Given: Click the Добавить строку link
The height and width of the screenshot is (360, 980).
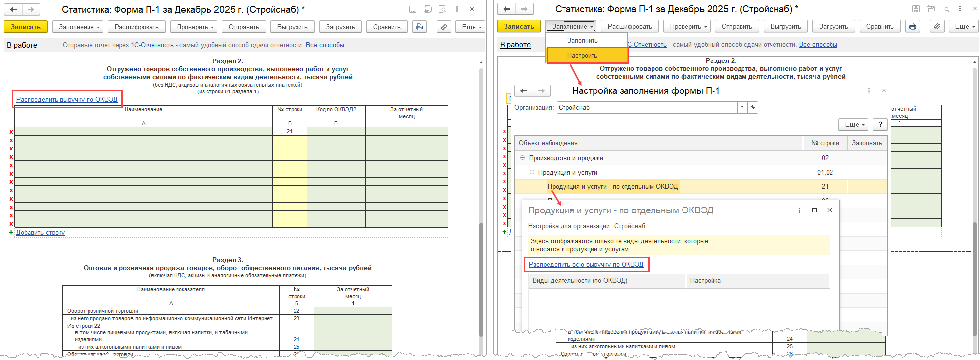Looking at the screenshot, I should pos(40,232).
